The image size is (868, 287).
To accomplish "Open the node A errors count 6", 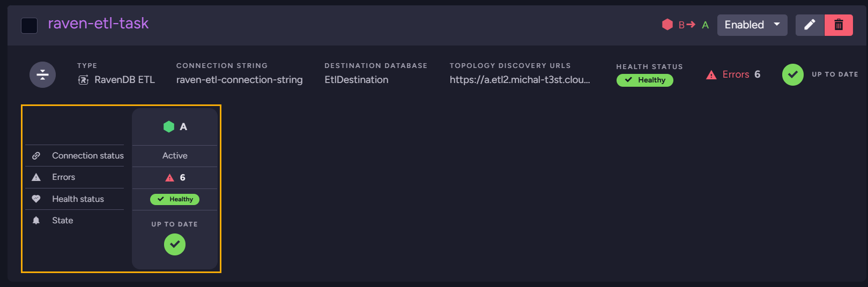I will click(x=175, y=178).
